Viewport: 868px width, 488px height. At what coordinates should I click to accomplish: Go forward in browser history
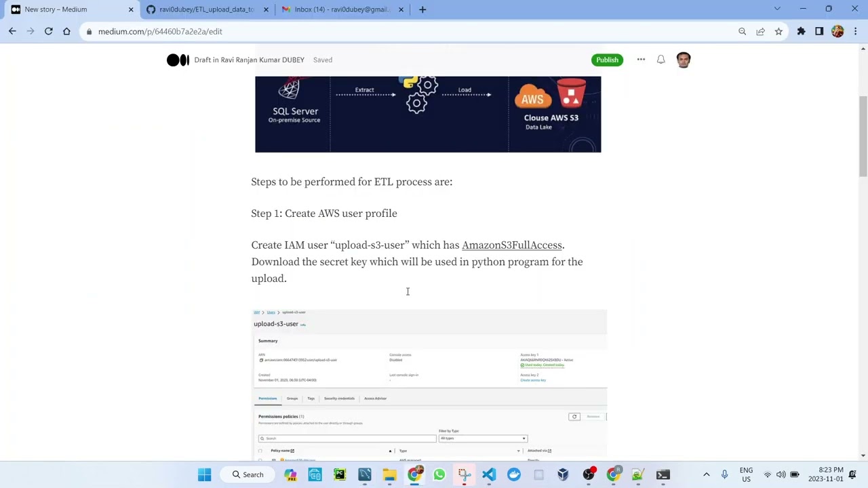click(x=30, y=31)
